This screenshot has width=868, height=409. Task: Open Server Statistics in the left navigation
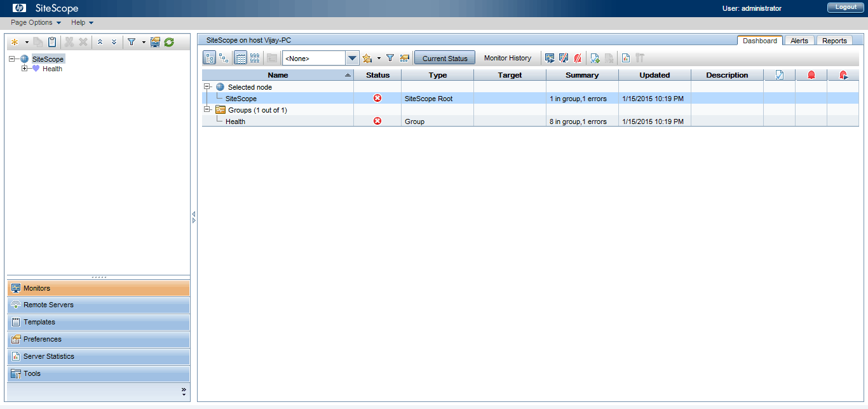pos(98,357)
